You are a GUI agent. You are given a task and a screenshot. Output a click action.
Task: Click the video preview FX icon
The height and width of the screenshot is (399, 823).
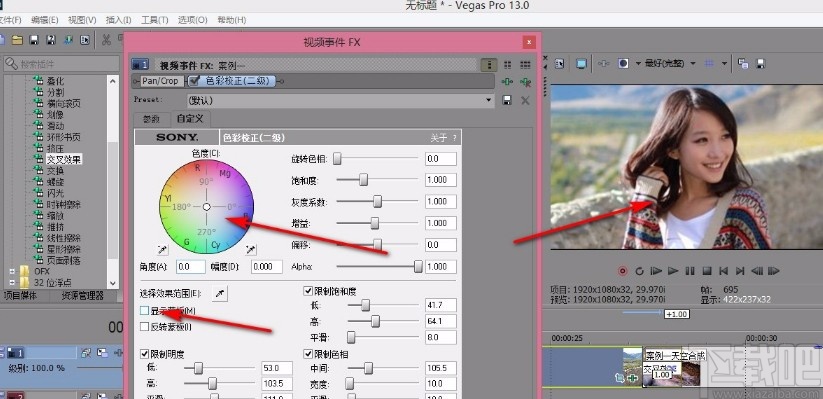pyautogui.click(x=604, y=64)
